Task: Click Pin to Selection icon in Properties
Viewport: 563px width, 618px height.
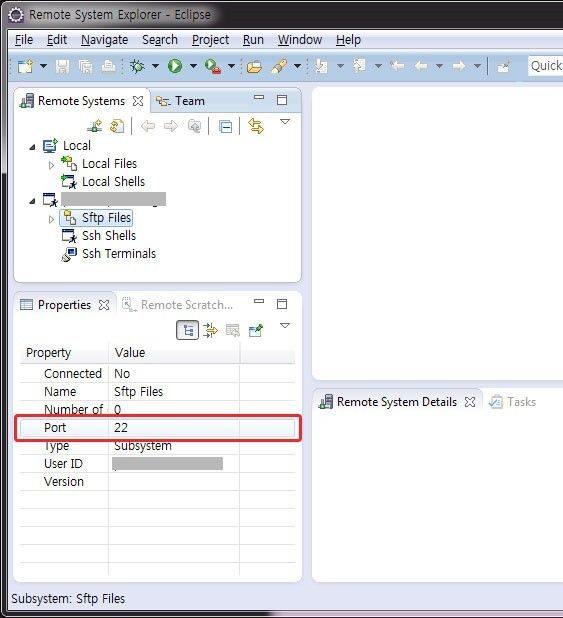Action: (x=255, y=330)
